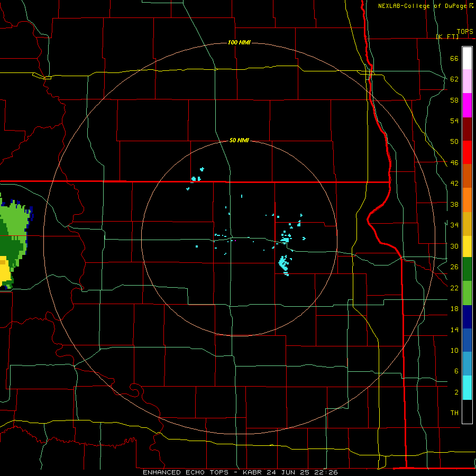Pick the gold legend color block

(467, 224)
